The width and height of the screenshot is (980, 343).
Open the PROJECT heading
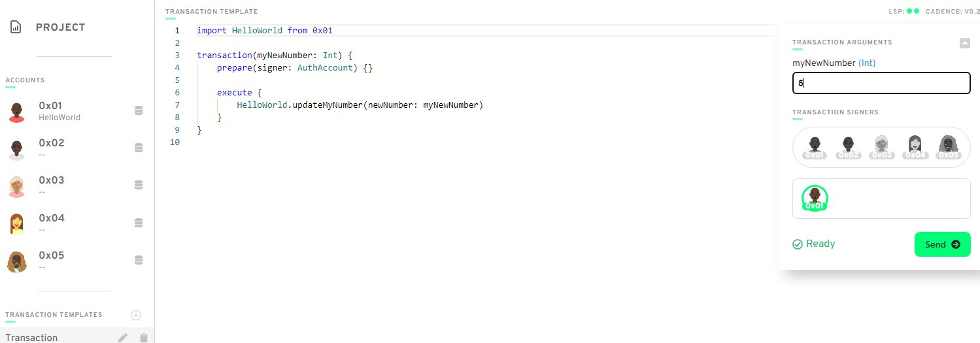[61, 27]
